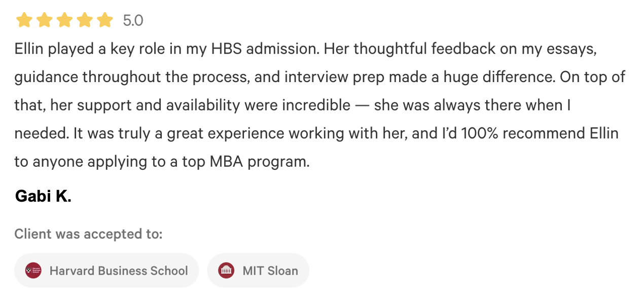This screenshot has width=644, height=302.
Task: Open the MIT Sloan chip label
Action: tap(270, 271)
